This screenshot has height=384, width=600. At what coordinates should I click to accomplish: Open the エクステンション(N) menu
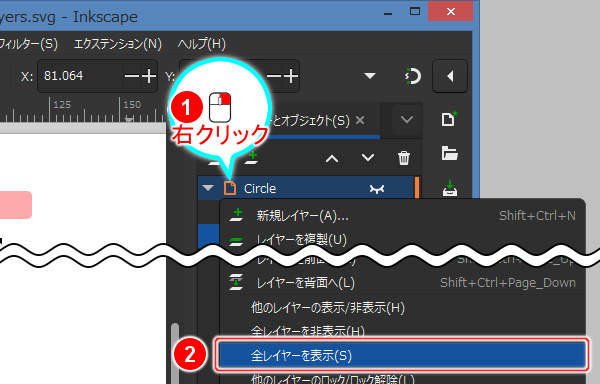[x=117, y=44]
